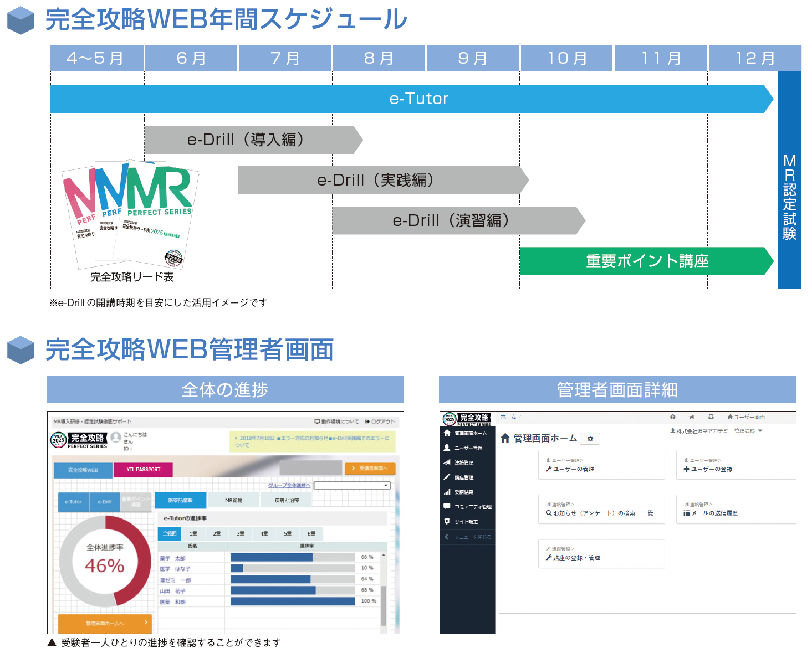The image size is (812, 653).
Task: Click the 100 % progress bar row
Action: 293,601
